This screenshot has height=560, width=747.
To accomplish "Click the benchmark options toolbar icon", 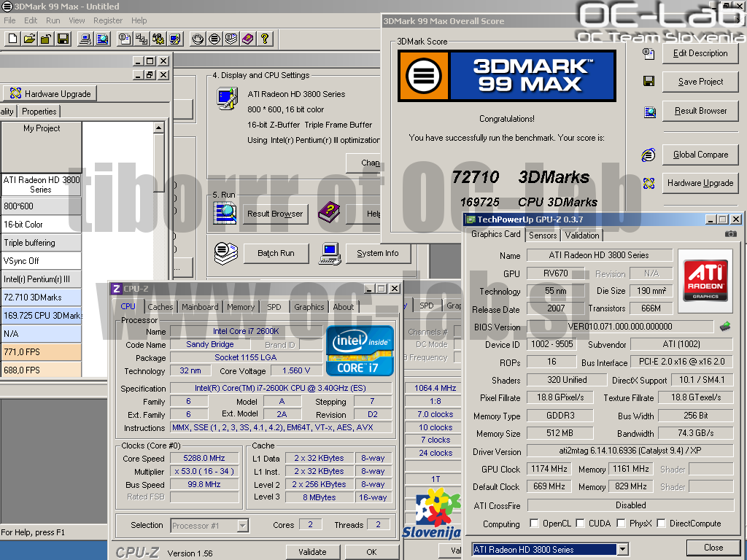I will [x=158, y=39].
